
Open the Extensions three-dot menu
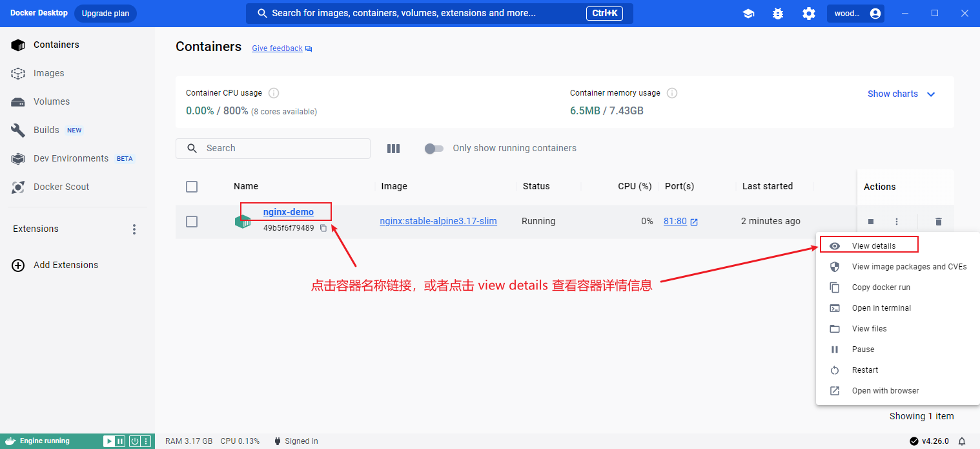(134, 229)
